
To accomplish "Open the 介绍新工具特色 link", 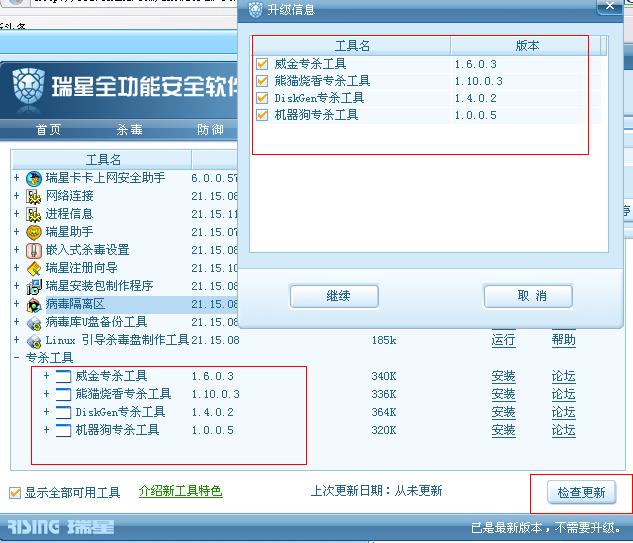I will tap(180, 491).
